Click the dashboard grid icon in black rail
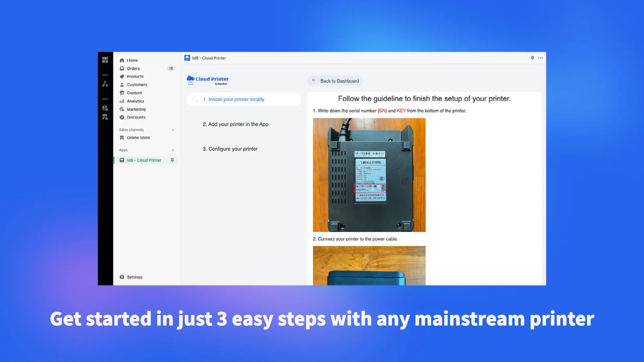 pyautogui.click(x=105, y=60)
